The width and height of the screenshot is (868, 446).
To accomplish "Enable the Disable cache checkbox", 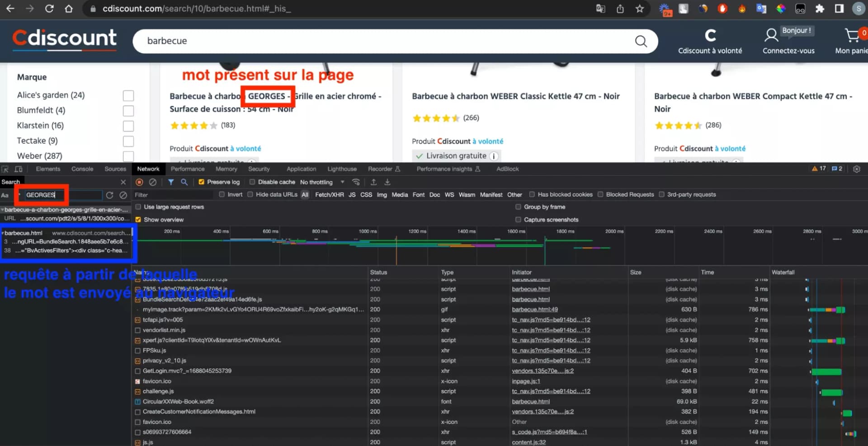I will pos(252,182).
